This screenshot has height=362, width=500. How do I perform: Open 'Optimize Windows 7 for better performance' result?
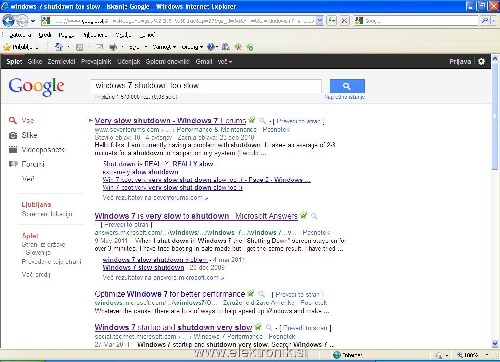click(170, 294)
